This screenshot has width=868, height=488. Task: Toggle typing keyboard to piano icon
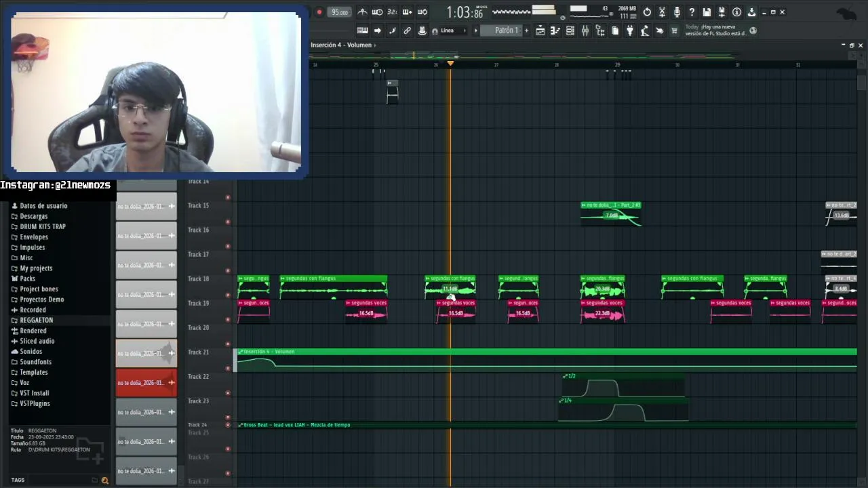tap(362, 30)
